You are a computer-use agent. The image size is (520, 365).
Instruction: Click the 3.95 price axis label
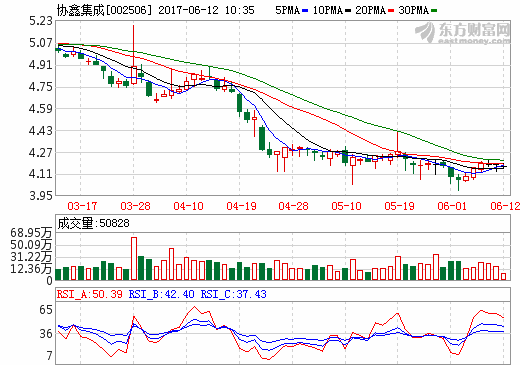coord(41,196)
